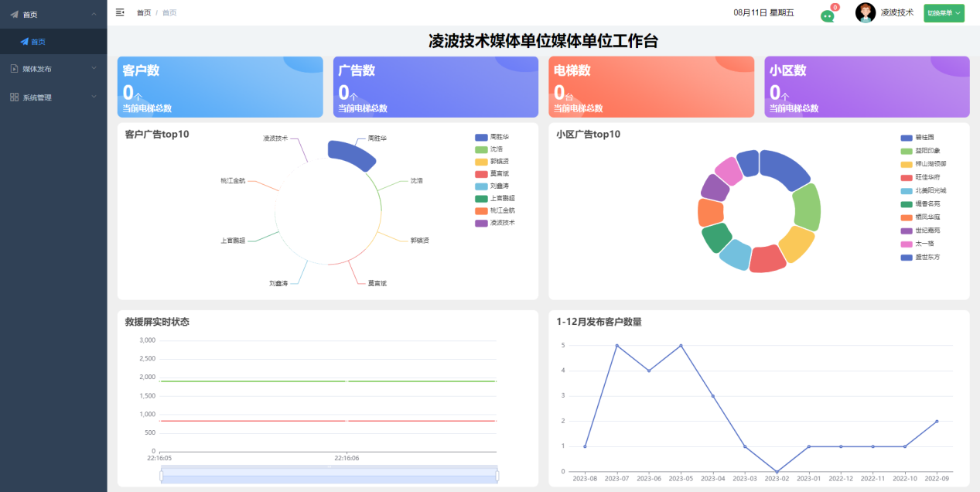The width and height of the screenshot is (980, 492).
Task: Click the 凌波技术 username text
Action: pos(896,12)
